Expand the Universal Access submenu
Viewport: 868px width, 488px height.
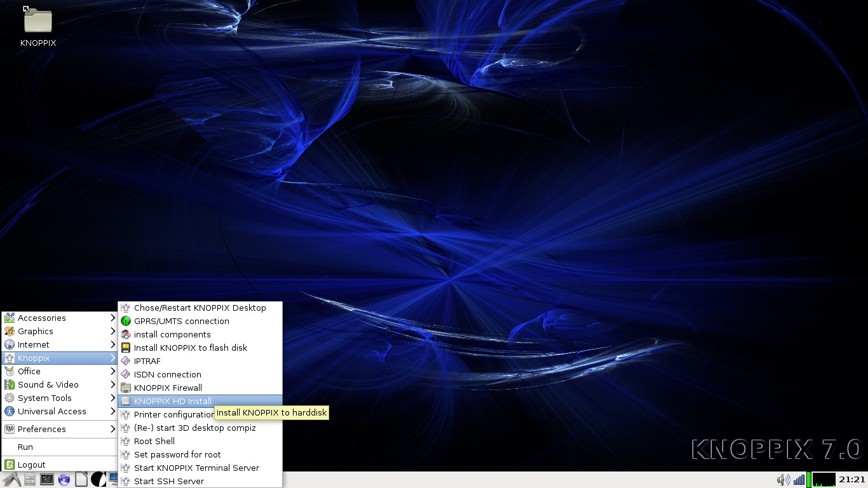point(59,411)
